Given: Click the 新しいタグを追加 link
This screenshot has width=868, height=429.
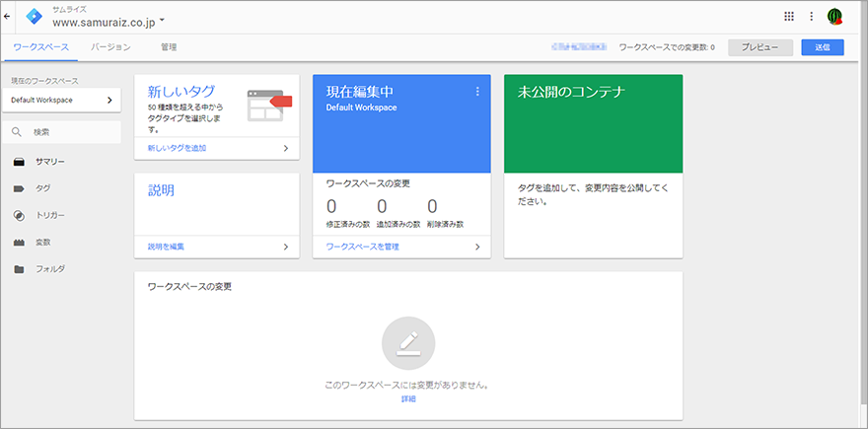Looking at the screenshot, I should tap(178, 148).
